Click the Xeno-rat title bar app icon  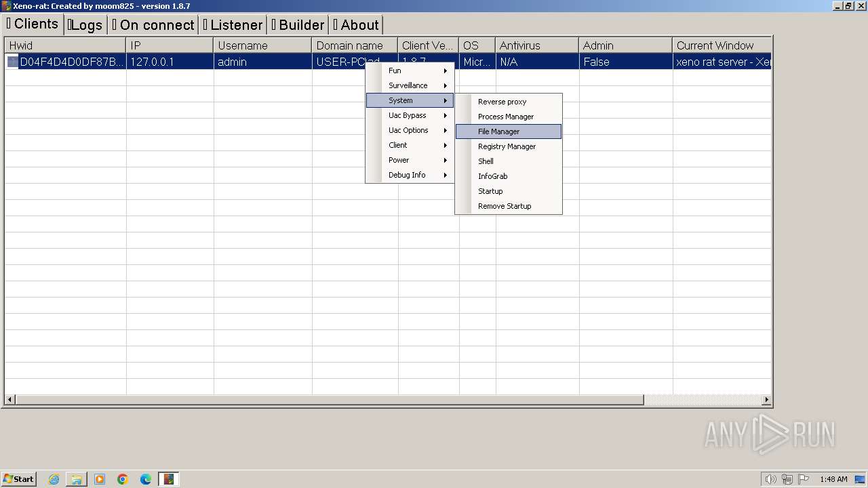pos(7,5)
